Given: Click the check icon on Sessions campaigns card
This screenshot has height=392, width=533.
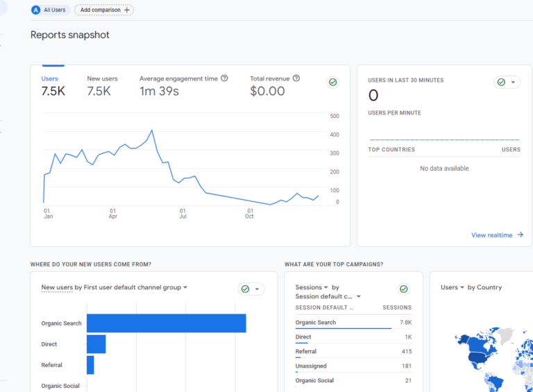Looking at the screenshot, I should coord(403,289).
